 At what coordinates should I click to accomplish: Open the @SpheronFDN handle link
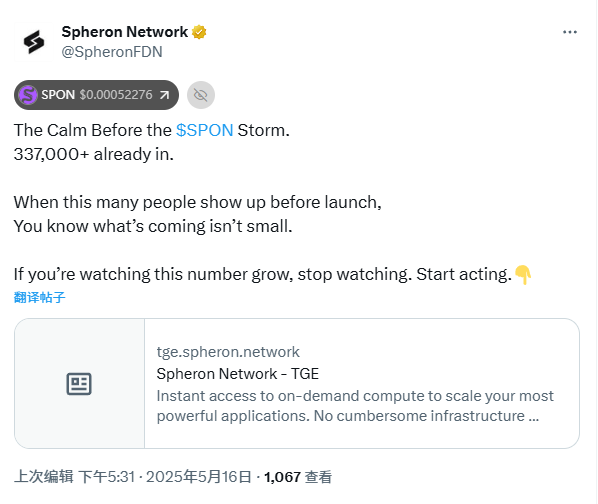click(x=112, y=52)
